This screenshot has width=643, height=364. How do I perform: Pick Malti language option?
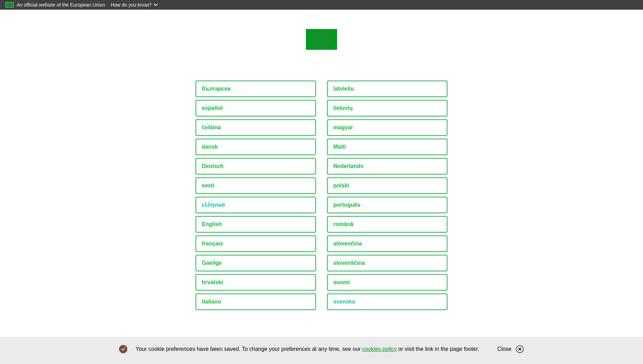(387, 147)
